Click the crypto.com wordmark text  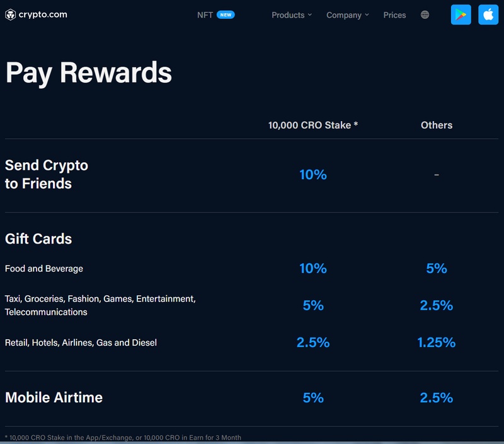[x=43, y=15]
